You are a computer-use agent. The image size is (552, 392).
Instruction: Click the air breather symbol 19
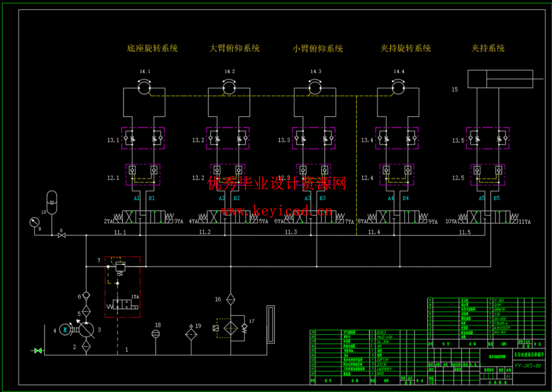click(x=191, y=334)
